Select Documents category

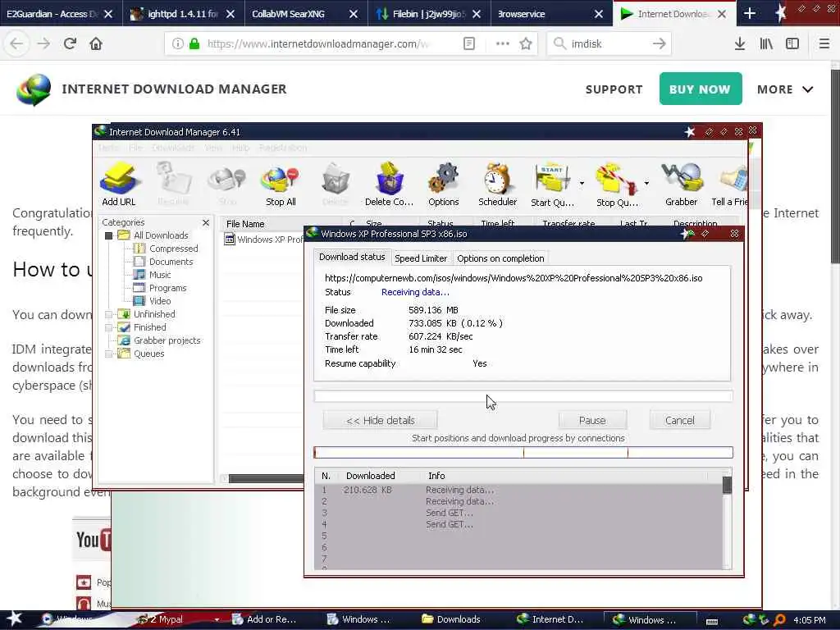tap(163, 262)
